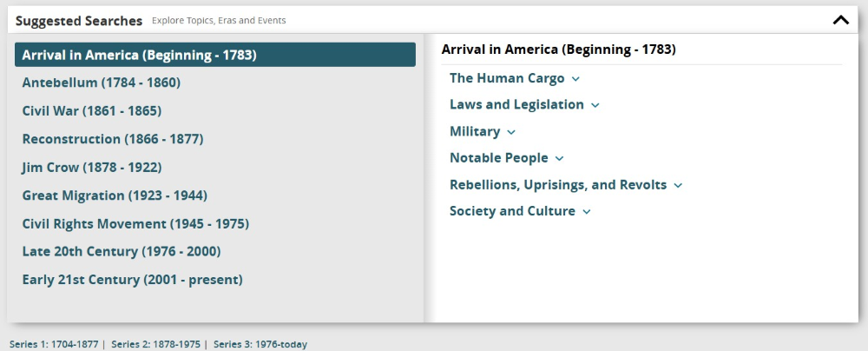Screen dimensions: 868x351
Task: Open Series 2: 1878-1975 link
Action: point(156,344)
